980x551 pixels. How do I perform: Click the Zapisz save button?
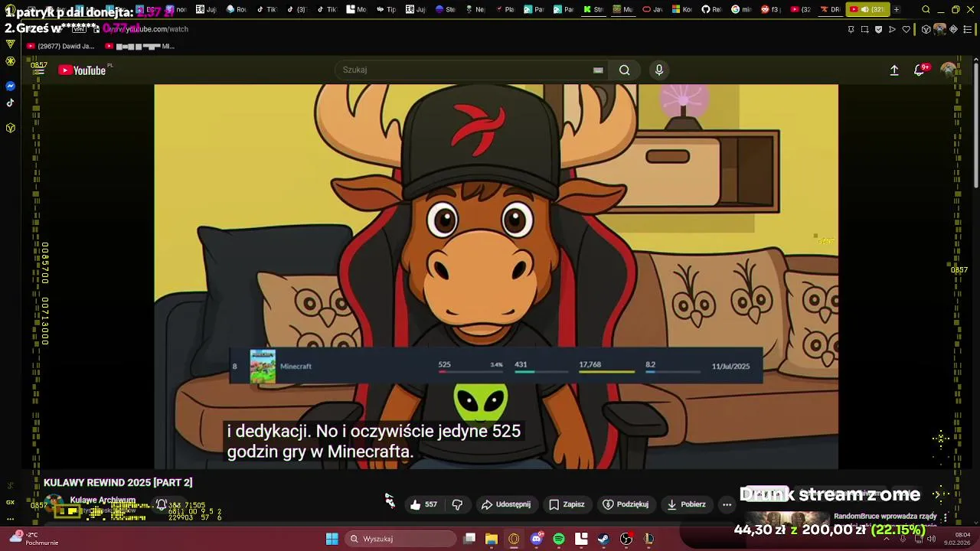[x=567, y=504]
